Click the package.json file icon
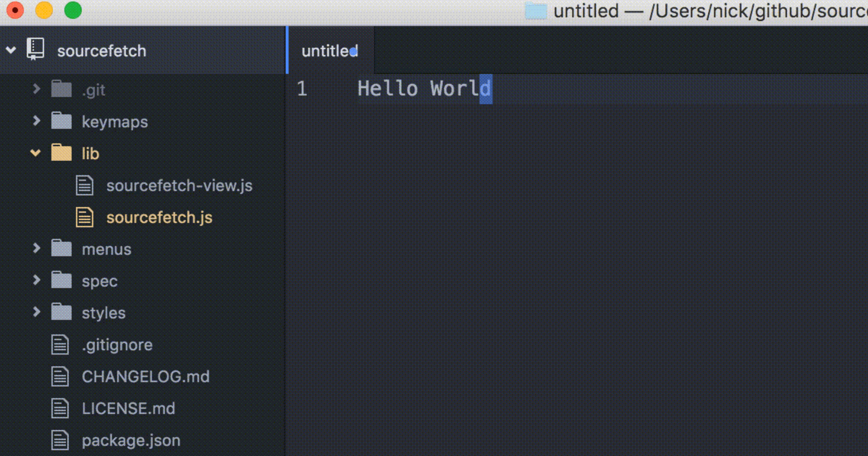 click(x=60, y=440)
